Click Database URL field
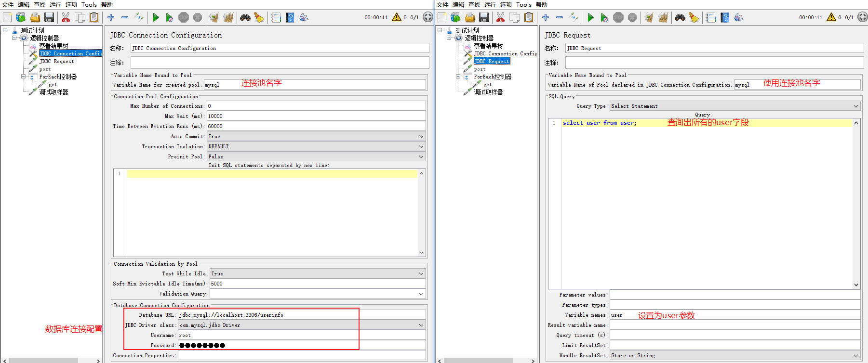 [302, 315]
